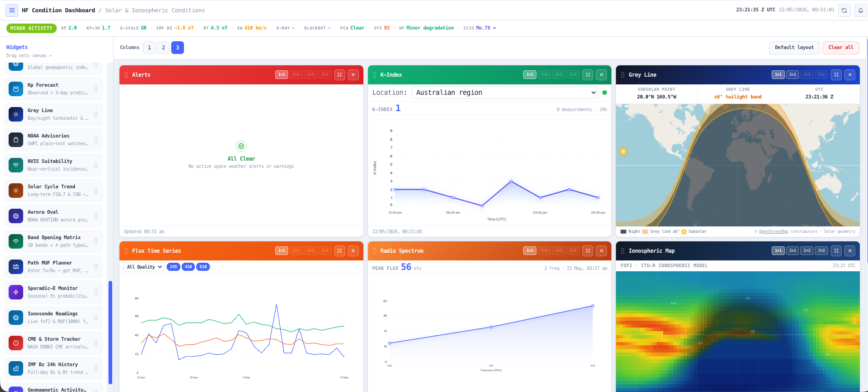
Task: Click the Grey Line widget icon in sidebar
Action: (x=16, y=114)
